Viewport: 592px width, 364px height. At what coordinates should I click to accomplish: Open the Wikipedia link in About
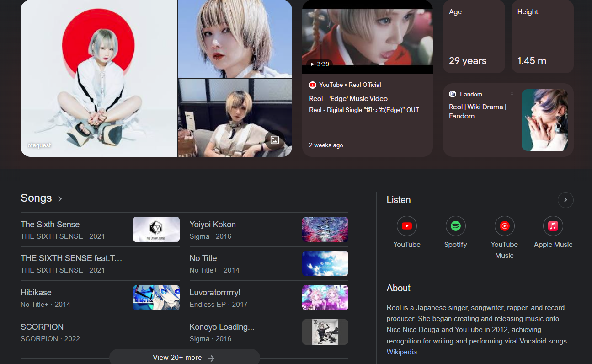click(x=402, y=352)
